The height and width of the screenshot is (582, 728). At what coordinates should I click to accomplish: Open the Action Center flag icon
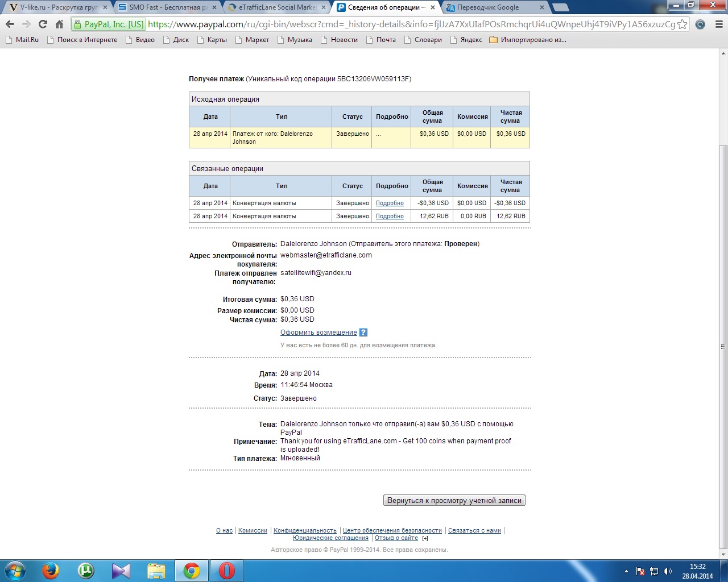point(640,571)
